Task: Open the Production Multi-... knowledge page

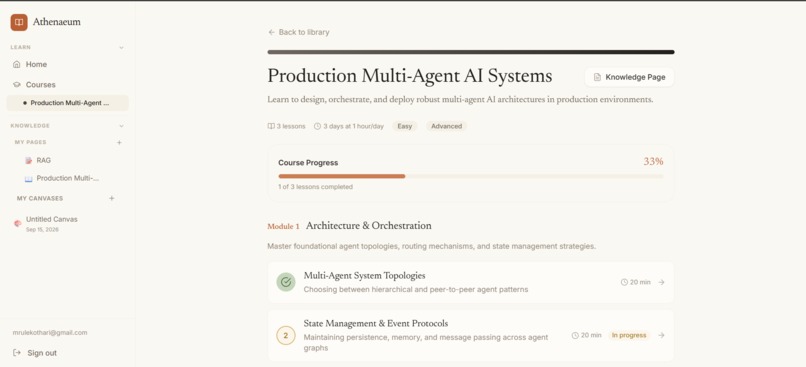Action: click(x=67, y=178)
